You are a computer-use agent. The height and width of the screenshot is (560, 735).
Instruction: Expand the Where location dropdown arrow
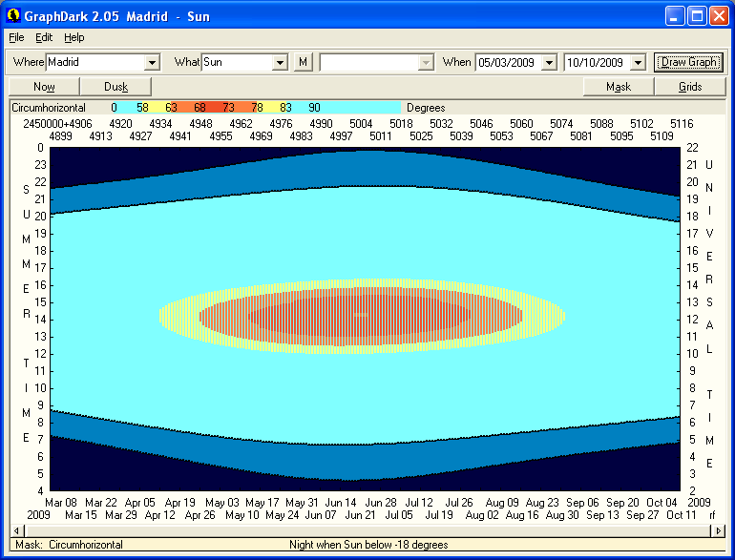pyautogui.click(x=151, y=62)
